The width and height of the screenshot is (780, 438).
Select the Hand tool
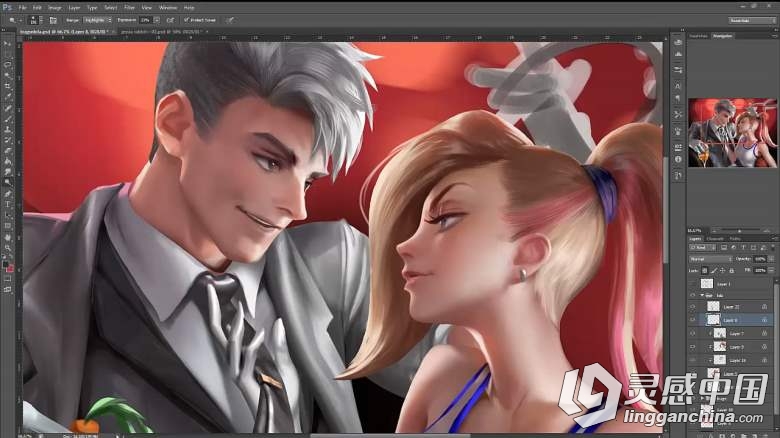[x=8, y=237]
